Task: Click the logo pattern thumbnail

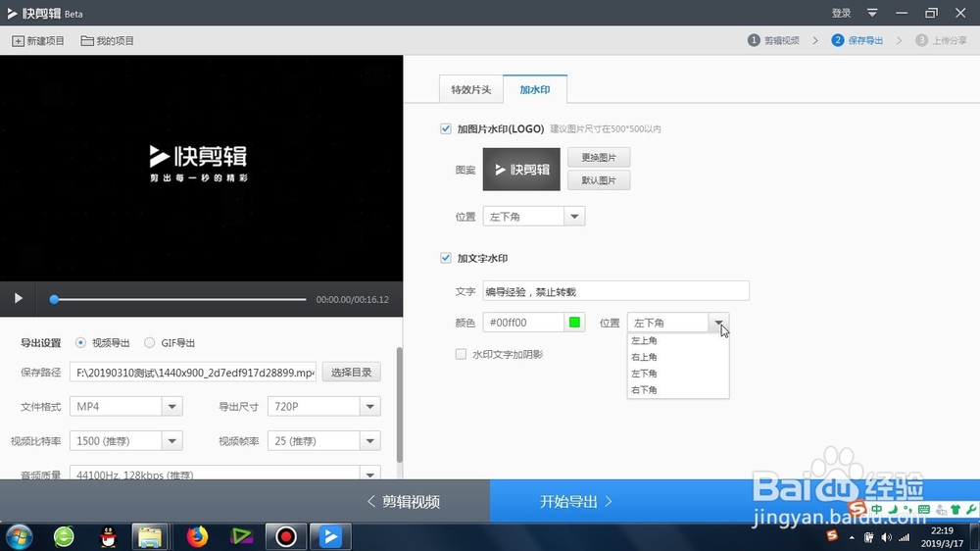Action: [x=521, y=170]
